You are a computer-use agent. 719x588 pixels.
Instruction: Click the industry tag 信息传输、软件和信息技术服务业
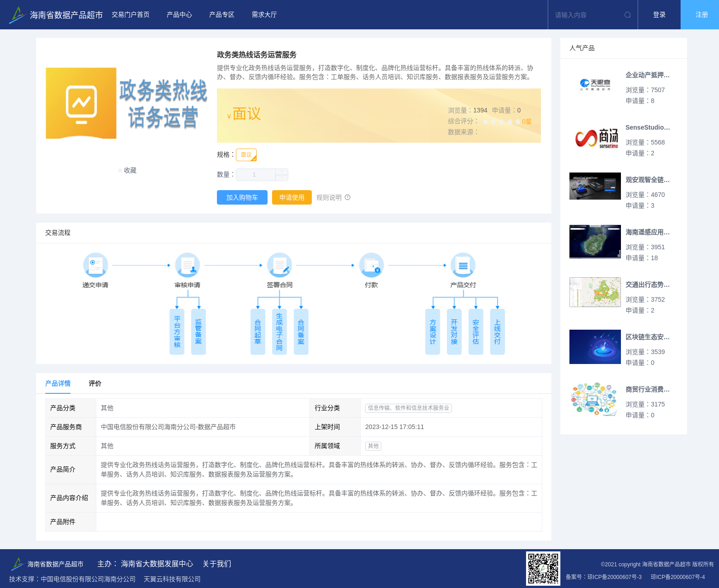tap(409, 408)
